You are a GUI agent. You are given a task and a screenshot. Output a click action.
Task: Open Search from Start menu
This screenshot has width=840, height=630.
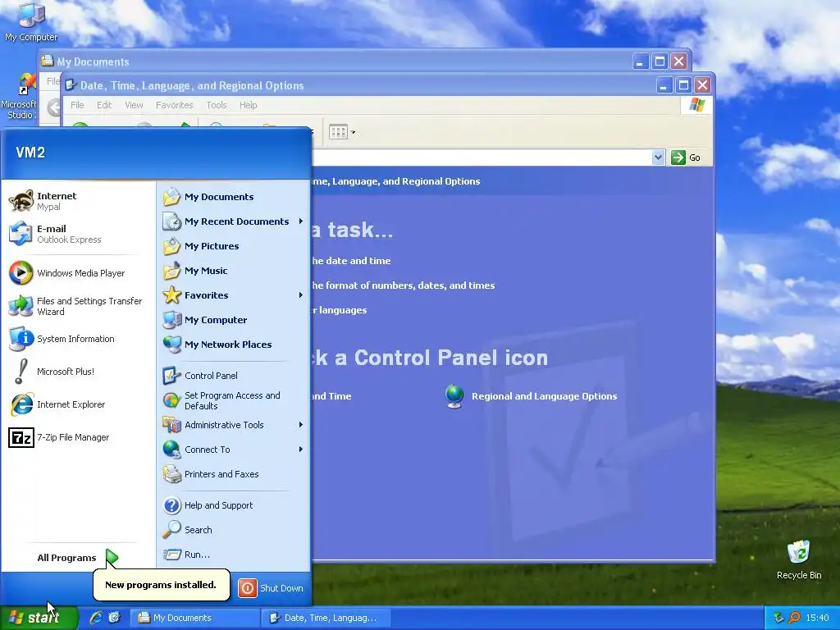tap(234, 530)
